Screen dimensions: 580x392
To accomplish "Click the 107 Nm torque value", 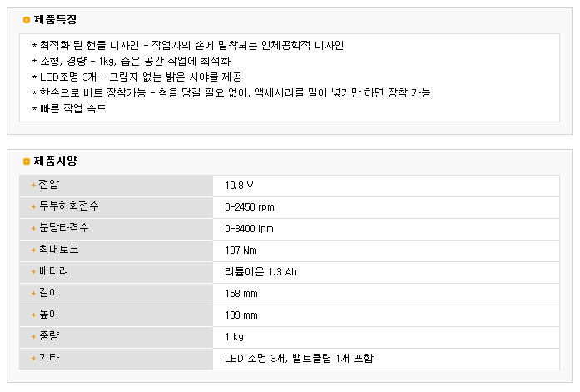I will pyautogui.click(x=240, y=251).
